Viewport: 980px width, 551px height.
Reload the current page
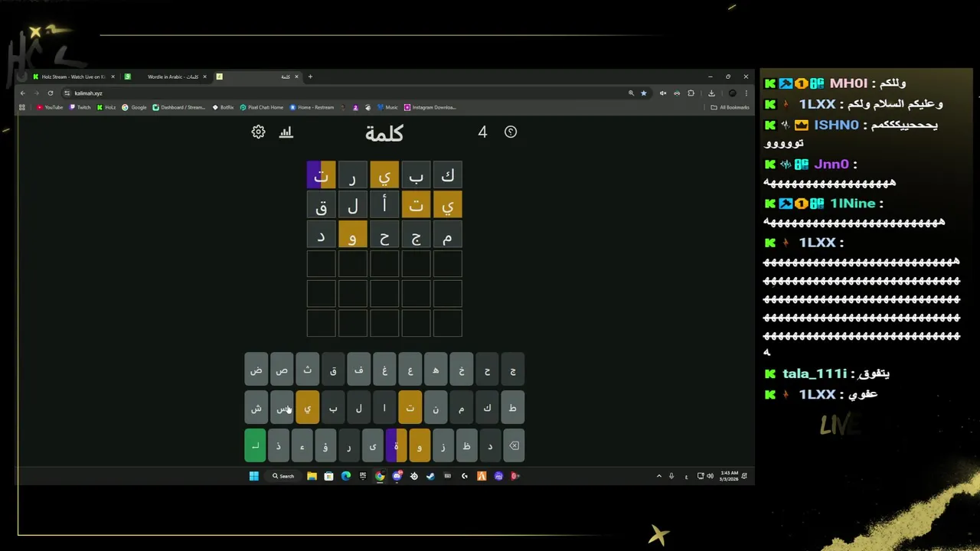pyautogui.click(x=51, y=93)
